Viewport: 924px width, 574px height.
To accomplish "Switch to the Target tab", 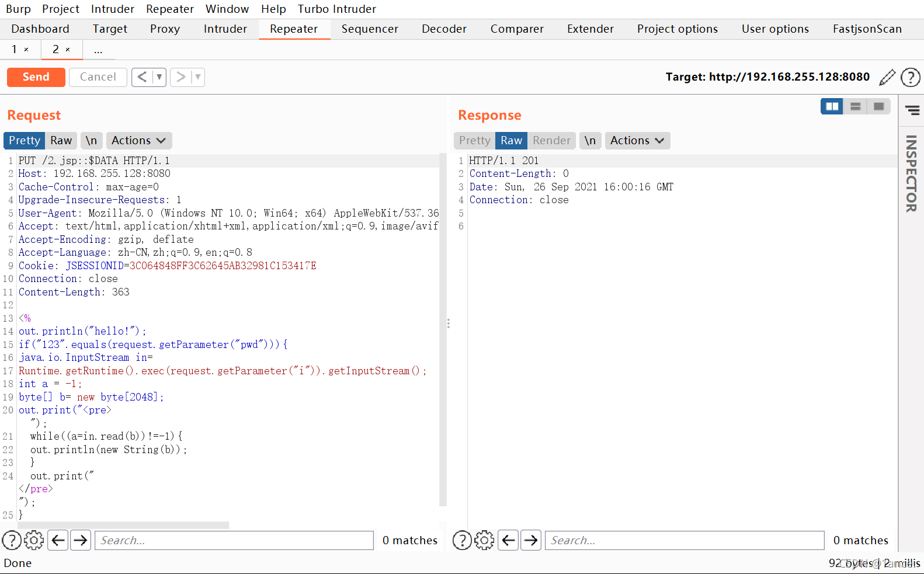I will [110, 29].
